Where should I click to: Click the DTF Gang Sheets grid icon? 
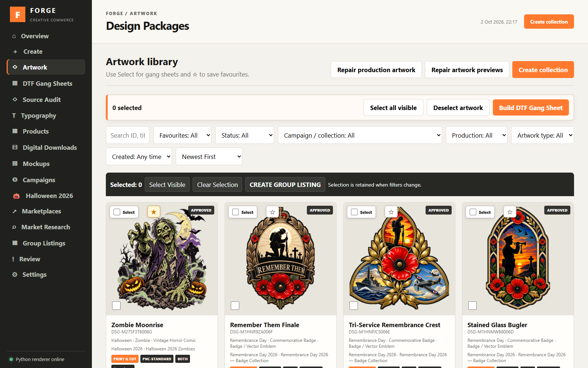[x=15, y=84]
